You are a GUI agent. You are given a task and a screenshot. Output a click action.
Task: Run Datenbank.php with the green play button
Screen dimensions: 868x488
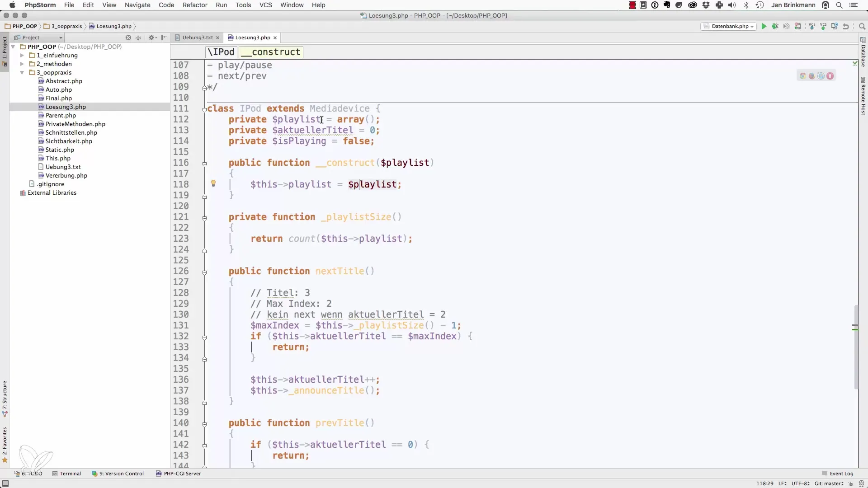point(764,26)
